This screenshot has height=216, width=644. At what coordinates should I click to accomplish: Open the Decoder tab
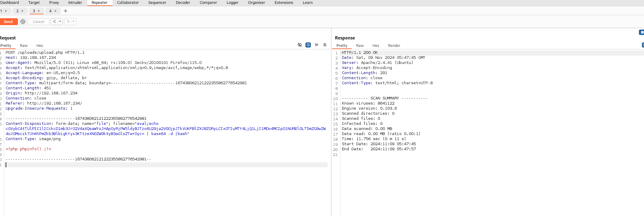(183, 2)
